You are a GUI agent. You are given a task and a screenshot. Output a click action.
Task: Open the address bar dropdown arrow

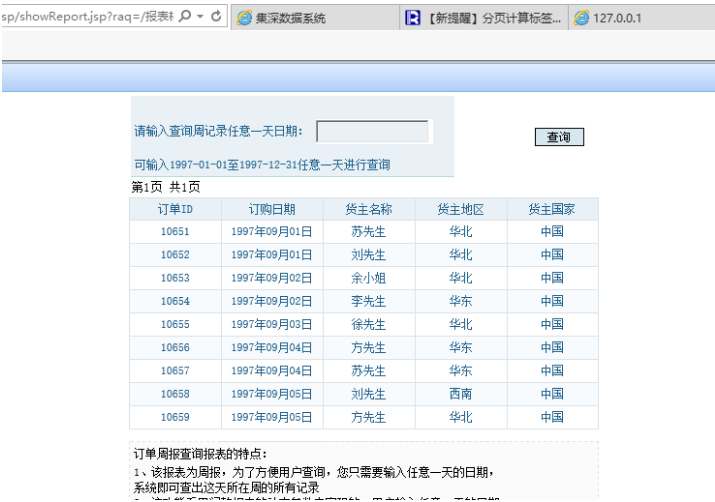coord(200,17)
